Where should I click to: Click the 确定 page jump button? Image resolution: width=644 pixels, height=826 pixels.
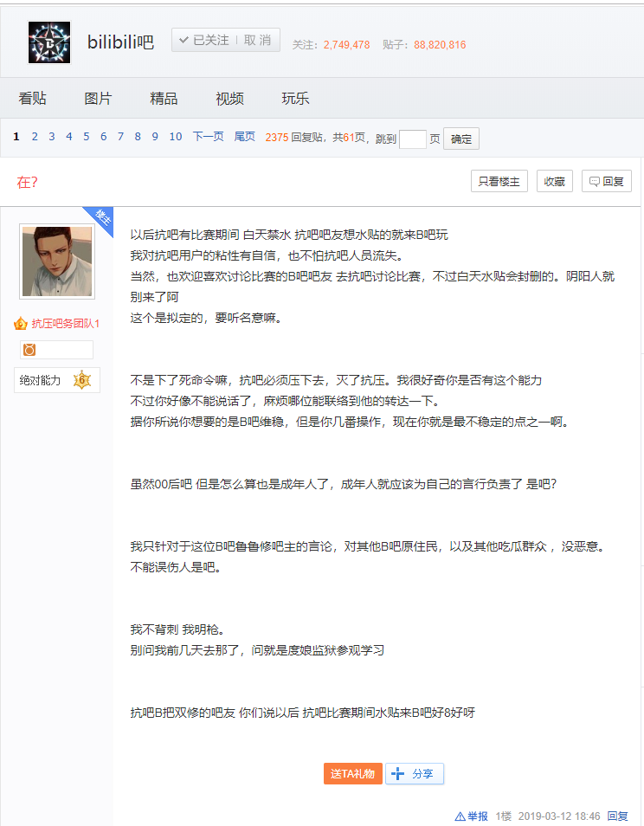(461, 139)
